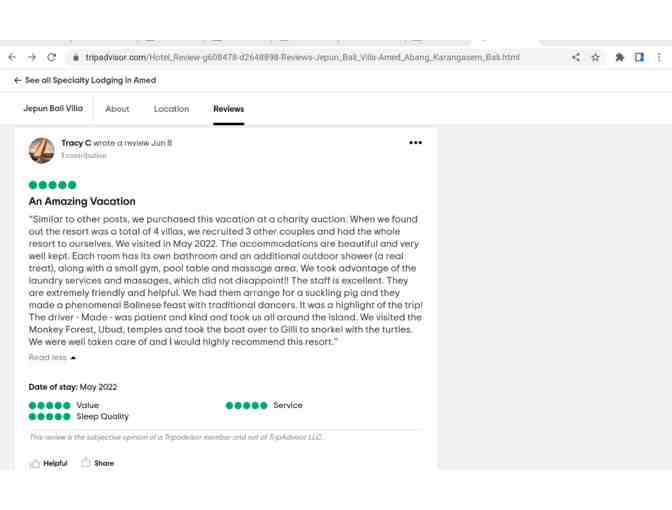Open review options three-dot menu
Viewport: 672px width, 510px height.
415,143
